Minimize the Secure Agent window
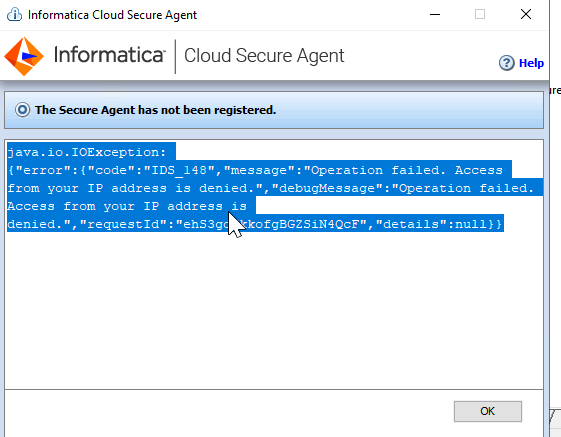Screen dimensions: 561x437 (x=435, y=15)
